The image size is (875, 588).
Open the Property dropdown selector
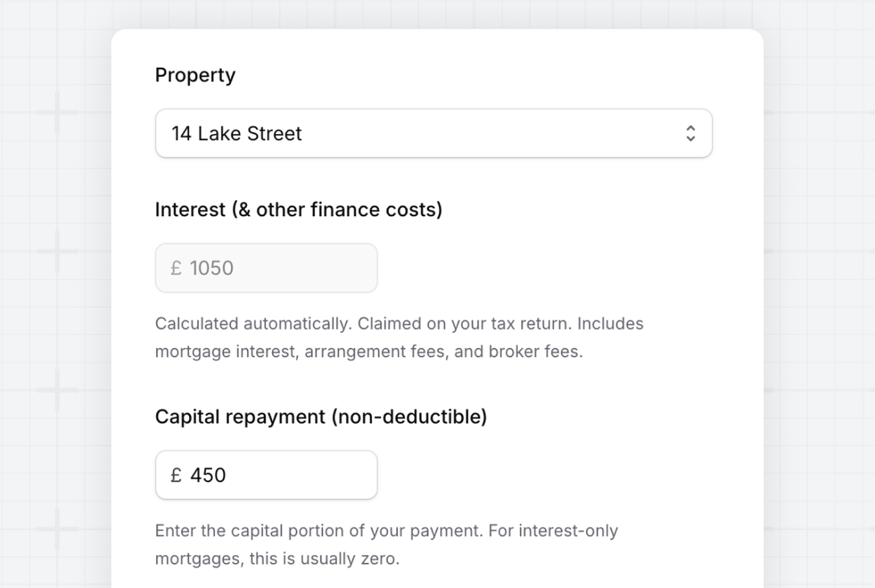[x=433, y=133]
